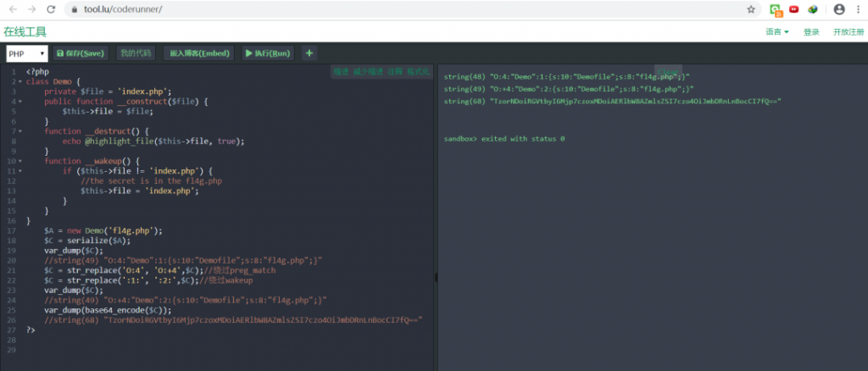Click the 减少缩进 outdent action
Image resolution: width=868 pixels, height=371 pixels.
click(368, 71)
